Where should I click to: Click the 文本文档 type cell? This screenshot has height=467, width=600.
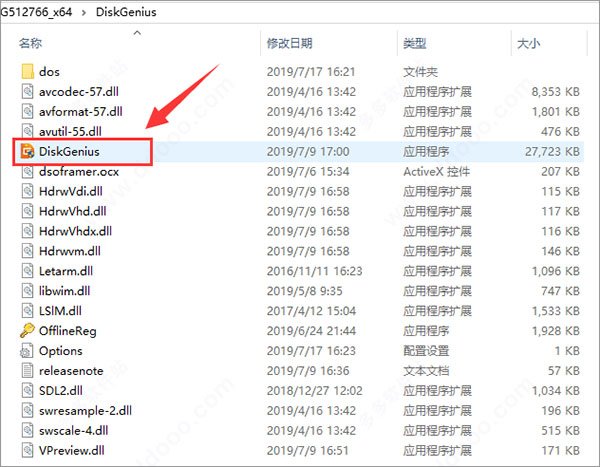click(x=426, y=371)
